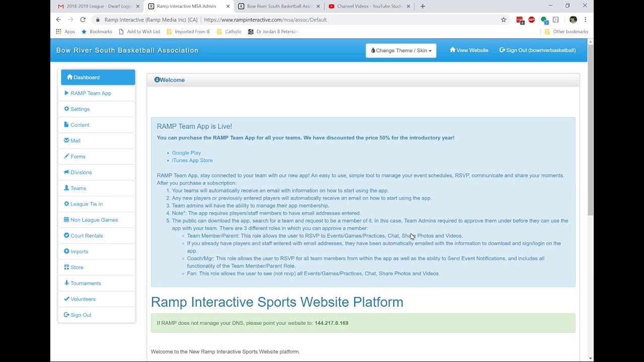
Task: Open the Imported From IE bookmark folder
Action: [188, 32]
